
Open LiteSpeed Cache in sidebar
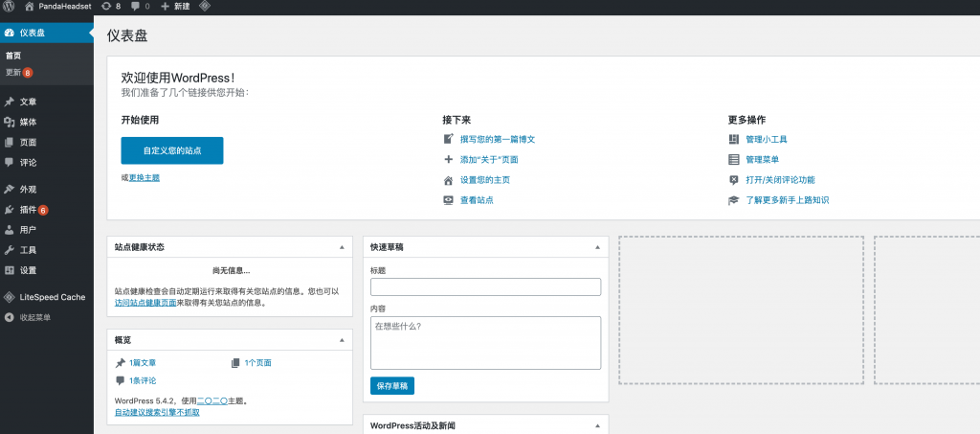coord(53,297)
